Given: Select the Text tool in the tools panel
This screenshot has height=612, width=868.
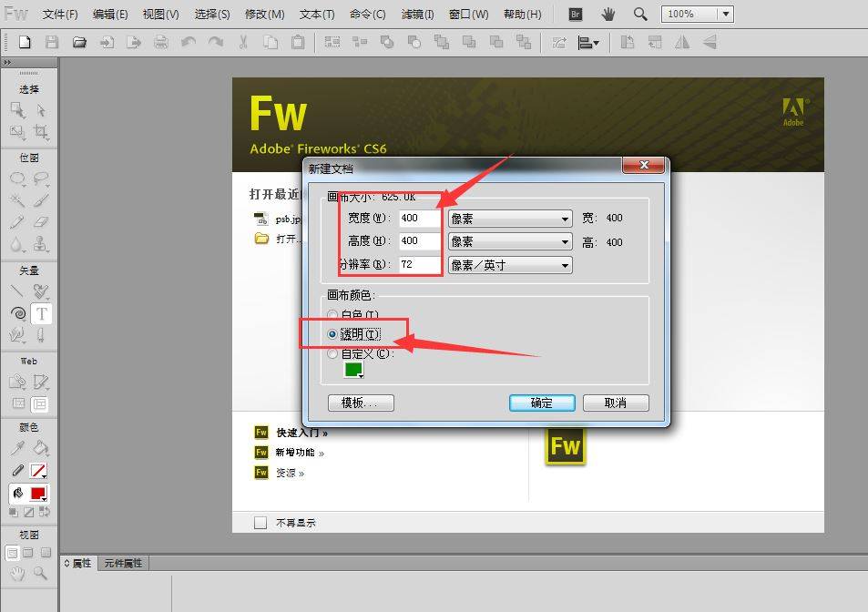Looking at the screenshot, I should (x=41, y=313).
